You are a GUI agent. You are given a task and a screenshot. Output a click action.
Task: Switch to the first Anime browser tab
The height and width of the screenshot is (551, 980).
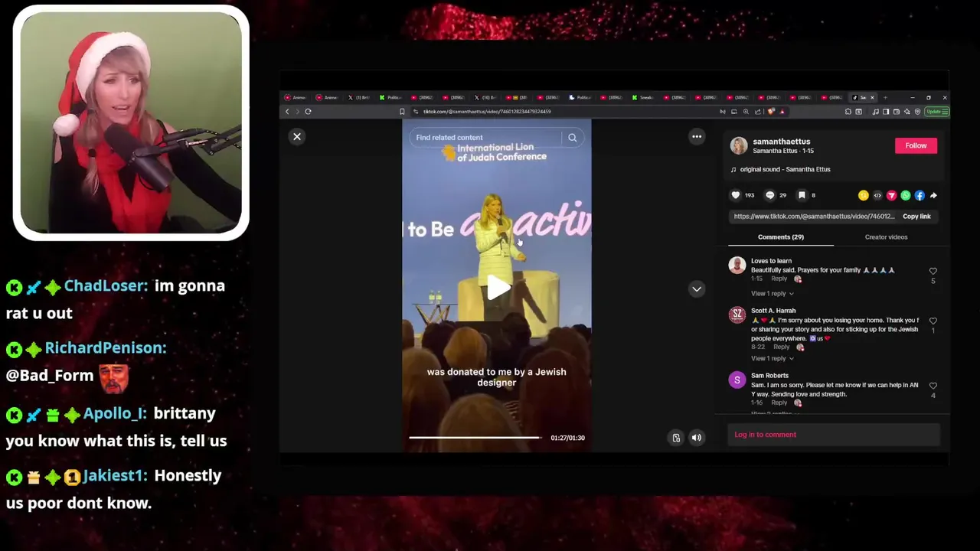296,97
